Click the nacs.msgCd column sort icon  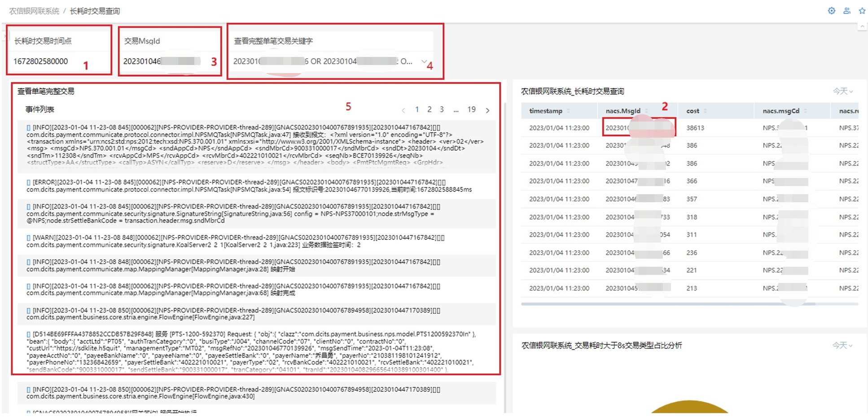pyautogui.click(x=806, y=111)
